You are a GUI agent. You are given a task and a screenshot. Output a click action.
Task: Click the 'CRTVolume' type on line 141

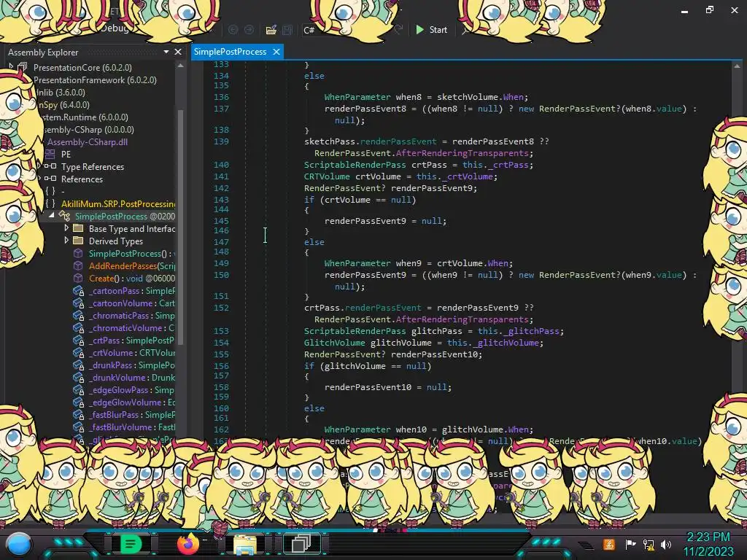pyautogui.click(x=327, y=176)
